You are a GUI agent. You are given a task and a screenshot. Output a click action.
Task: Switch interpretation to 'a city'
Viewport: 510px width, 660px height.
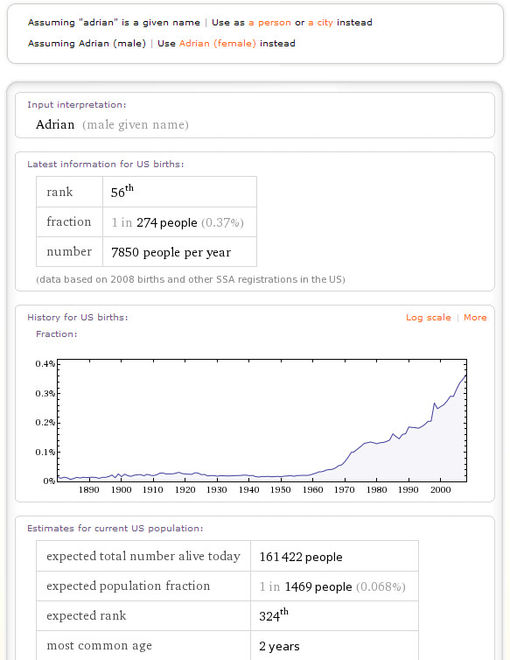tap(321, 22)
